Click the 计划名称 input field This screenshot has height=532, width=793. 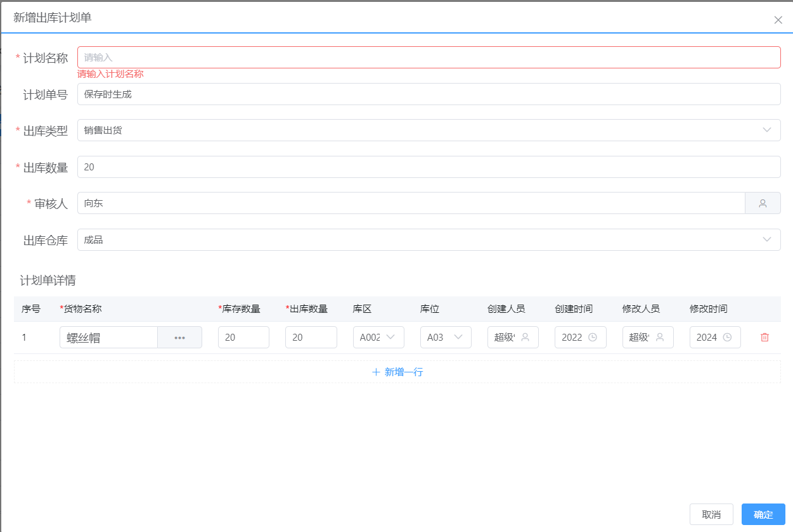pyautogui.click(x=429, y=57)
